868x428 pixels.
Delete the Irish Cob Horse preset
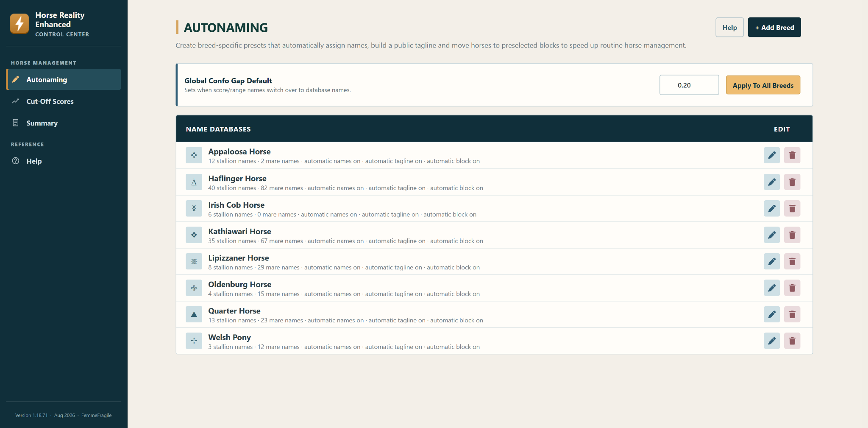(792, 209)
